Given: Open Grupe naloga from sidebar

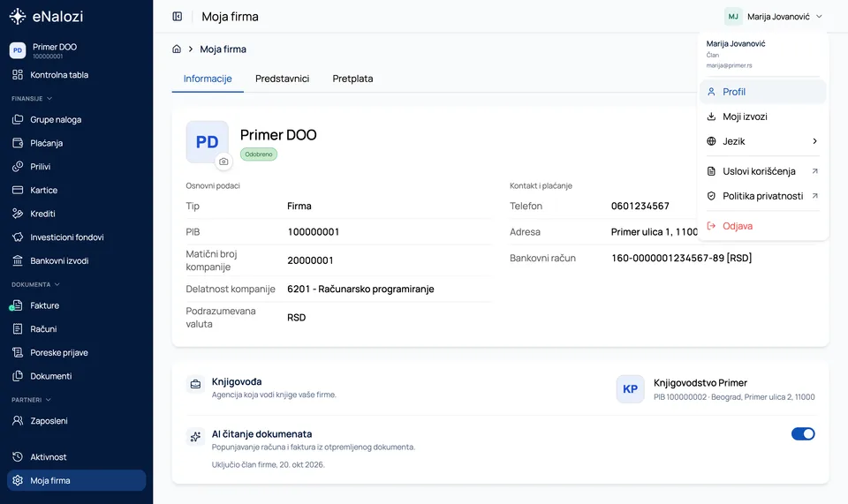Looking at the screenshot, I should tap(76, 119).
